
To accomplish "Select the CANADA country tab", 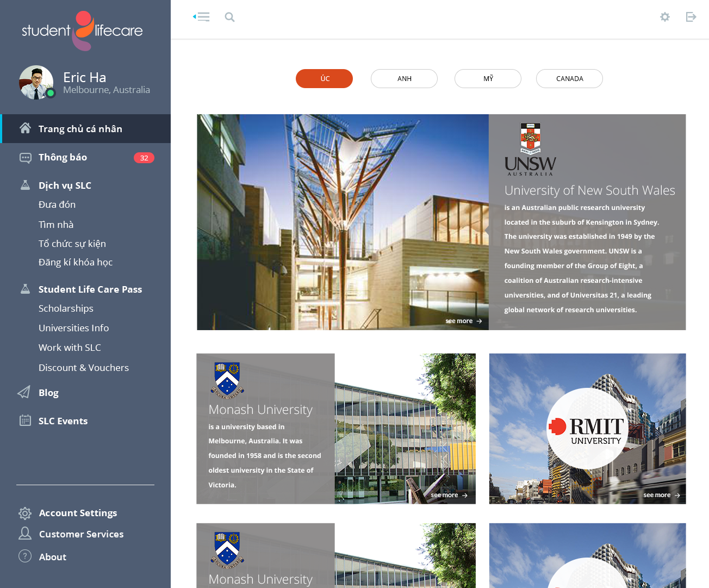I will pyautogui.click(x=569, y=78).
